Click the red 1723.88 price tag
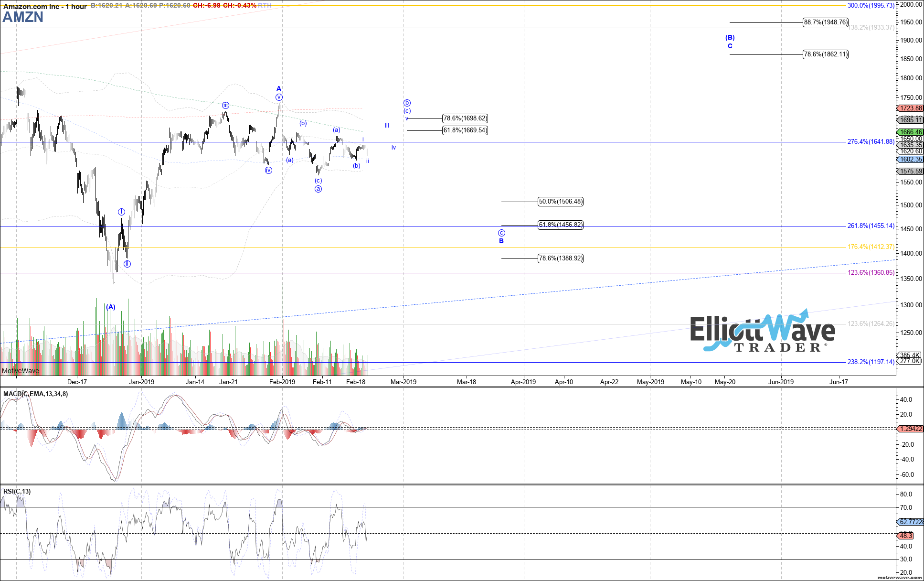This screenshot has height=581, width=924. pyautogui.click(x=911, y=108)
